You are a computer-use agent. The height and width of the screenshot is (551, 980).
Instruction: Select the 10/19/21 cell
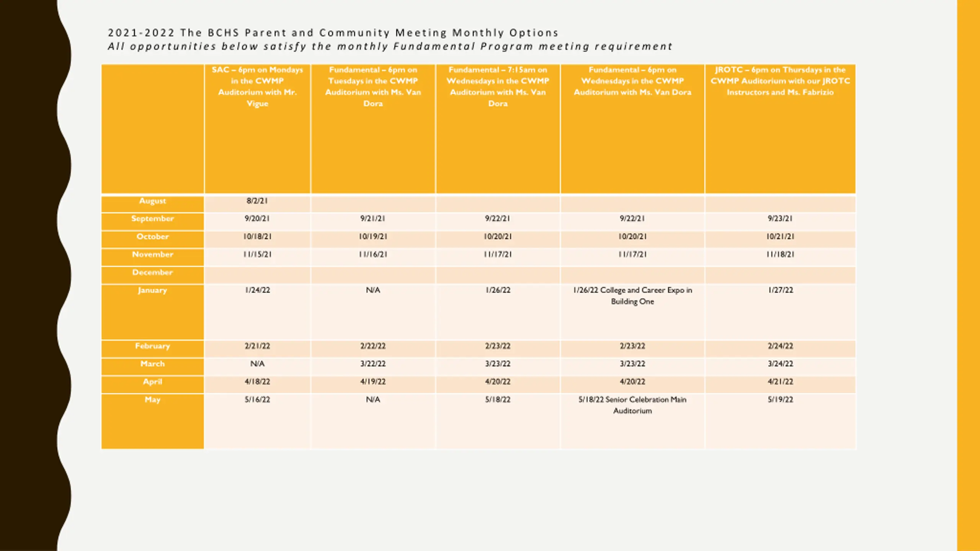click(x=373, y=240)
